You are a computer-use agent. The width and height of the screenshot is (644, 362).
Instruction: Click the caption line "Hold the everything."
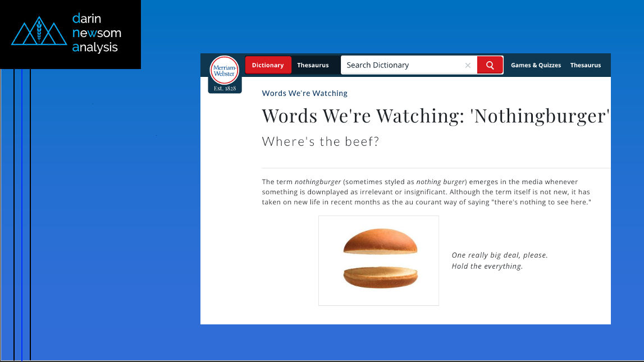487,266
